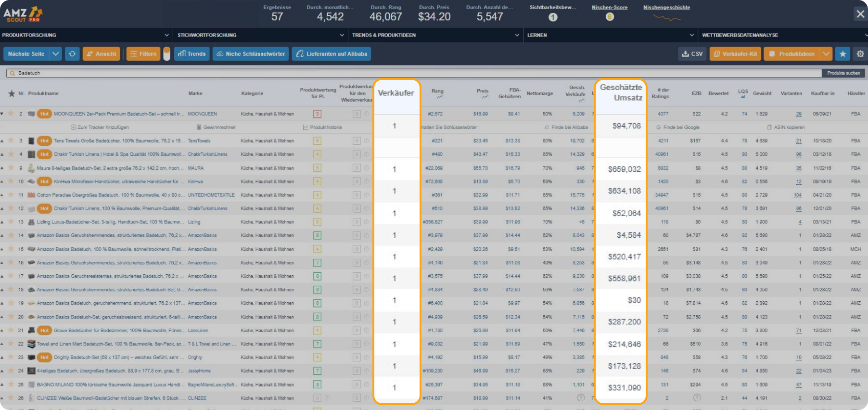This screenshot has height=410, width=868.
Task: Expand the LERNEN menu chevron
Action: pyautogui.click(x=692, y=35)
